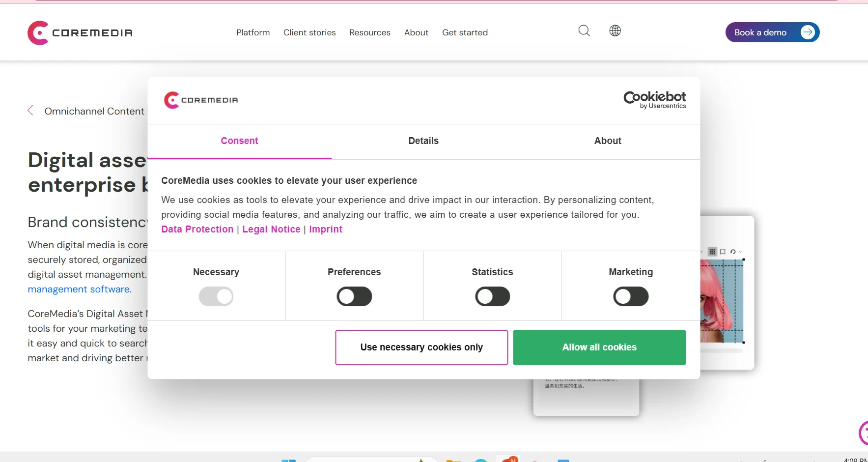
Task: Open the pink chat bubble at bottom right
Action: (864, 433)
